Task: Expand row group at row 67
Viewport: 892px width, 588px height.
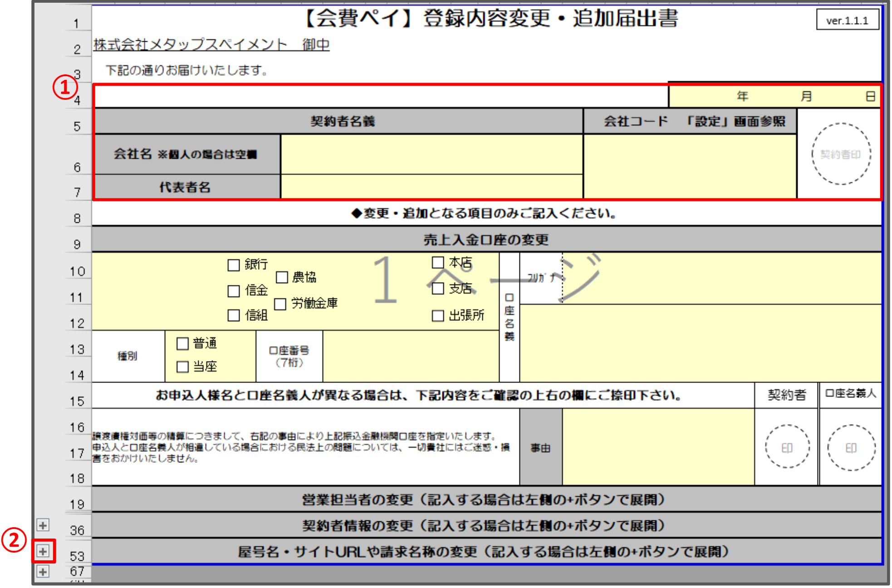Action: point(43,571)
